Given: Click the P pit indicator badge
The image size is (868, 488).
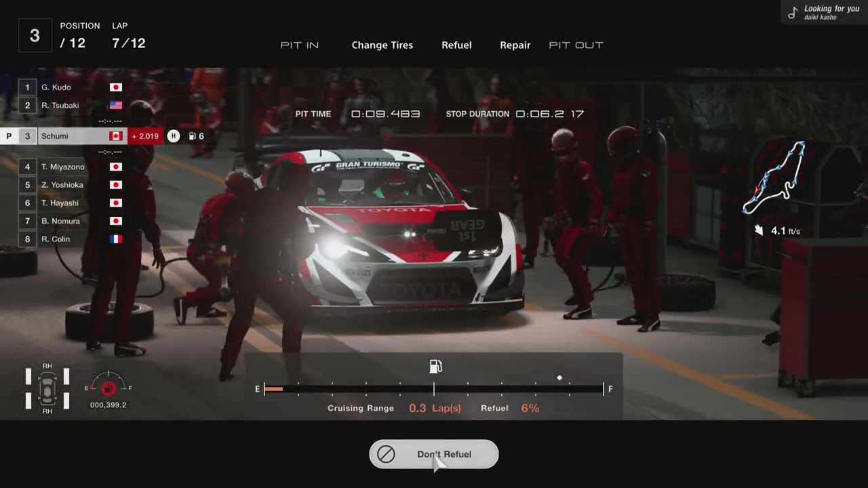Looking at the screenshot, I should [x=9, y=136].
